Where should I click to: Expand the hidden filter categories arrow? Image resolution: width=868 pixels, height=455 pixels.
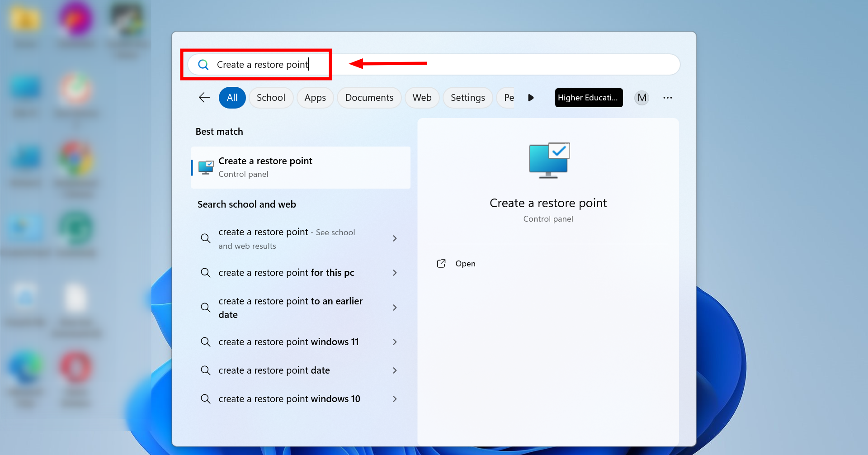pyautogui.click(x=530, y=97)
